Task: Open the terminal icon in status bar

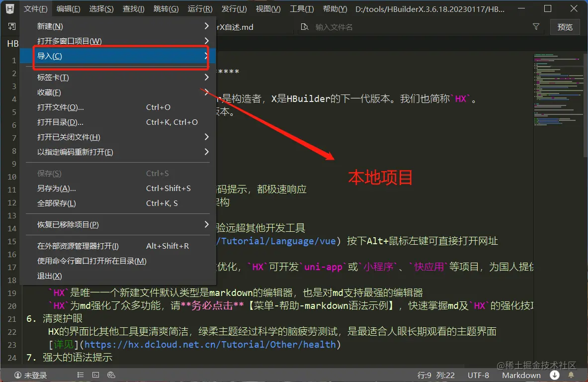Action: (x=95, y=375)
